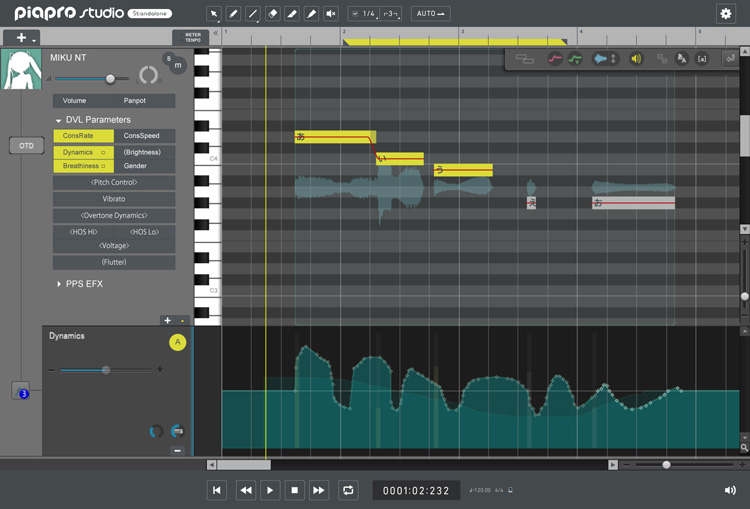Toggle the pink pitch curve display
Screen dimensions: 750x509
(555, 59)
